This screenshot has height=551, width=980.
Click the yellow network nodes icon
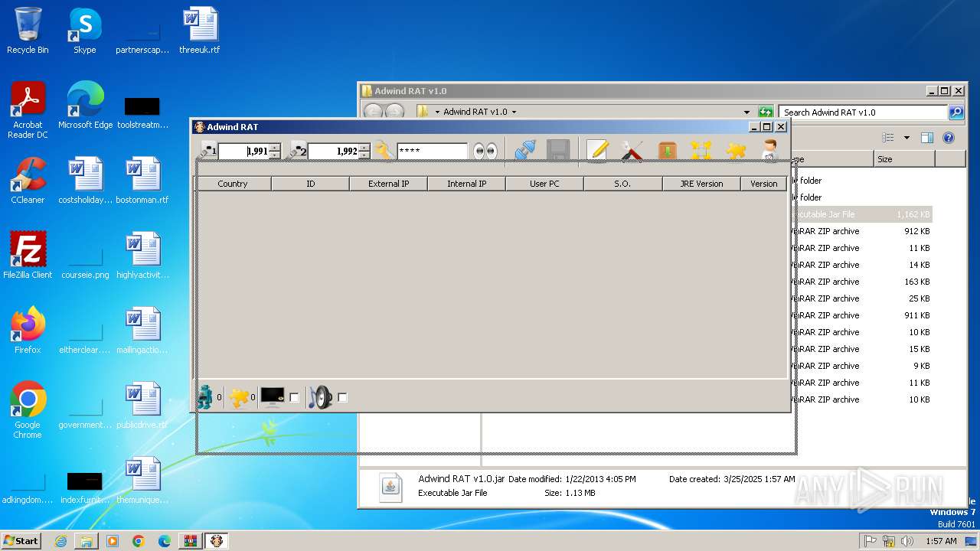(x=701, y=150)
